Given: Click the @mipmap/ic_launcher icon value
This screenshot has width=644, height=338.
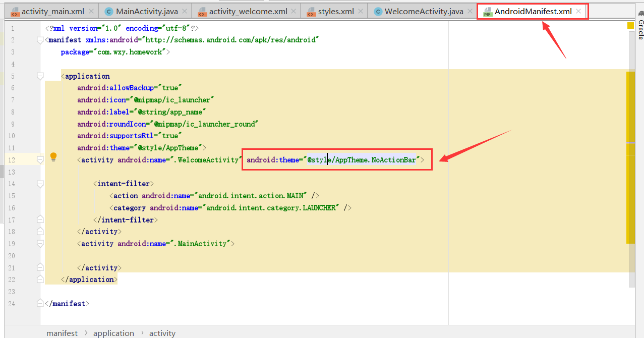Looking at the screenshot, I should (x=172, y=100).
